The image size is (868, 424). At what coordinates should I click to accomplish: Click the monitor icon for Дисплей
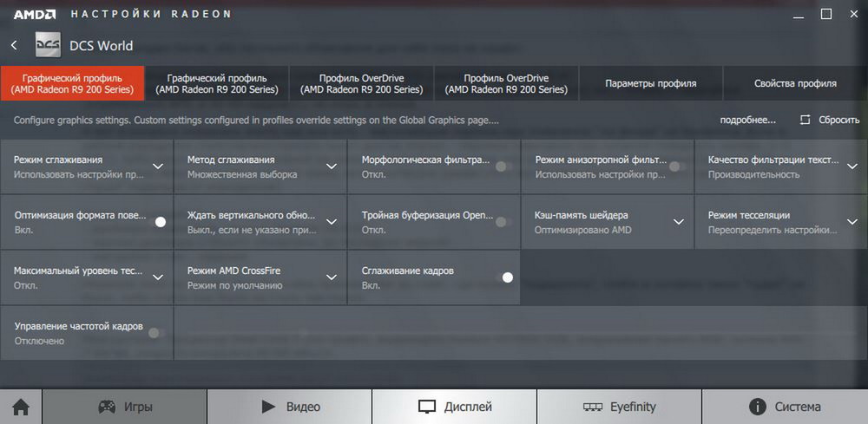(427, 408)
